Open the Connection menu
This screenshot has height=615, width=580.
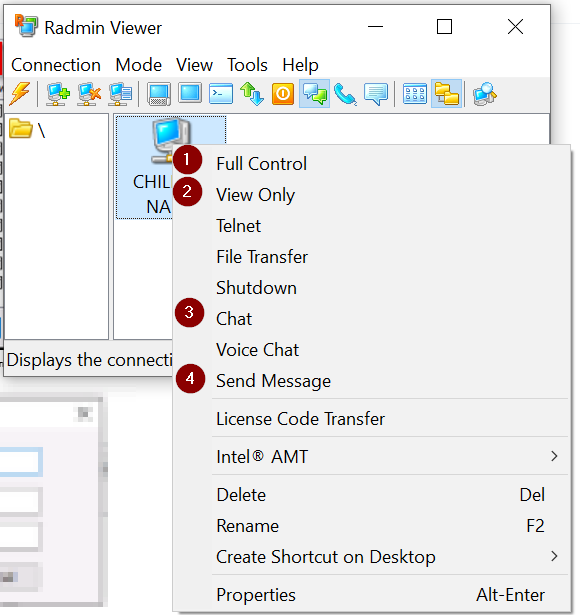coord(56,65)
